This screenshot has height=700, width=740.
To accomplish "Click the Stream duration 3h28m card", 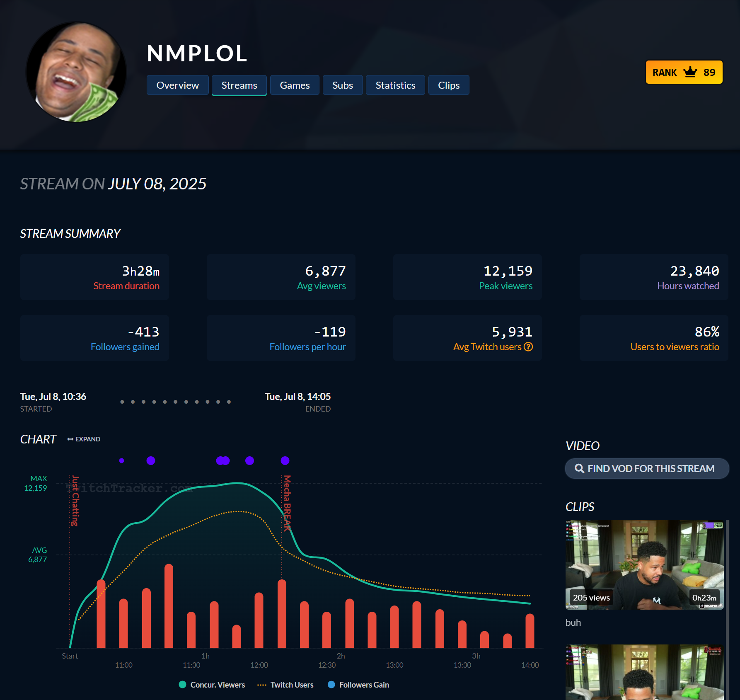I will click(x=94, y=277).
